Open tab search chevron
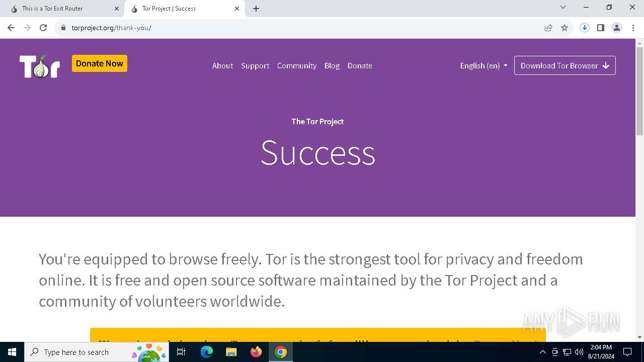This screenshot has height=362, width=644. click(x=563, y=7)
